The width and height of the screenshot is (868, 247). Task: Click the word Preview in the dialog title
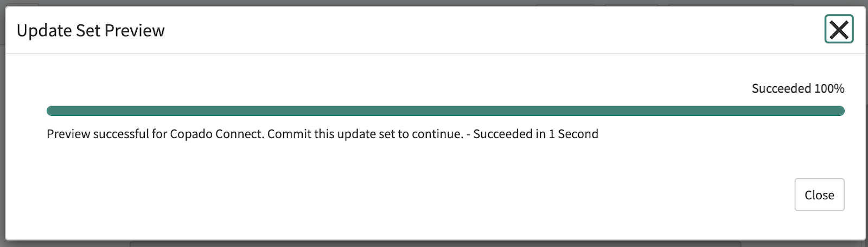point(135,30)
